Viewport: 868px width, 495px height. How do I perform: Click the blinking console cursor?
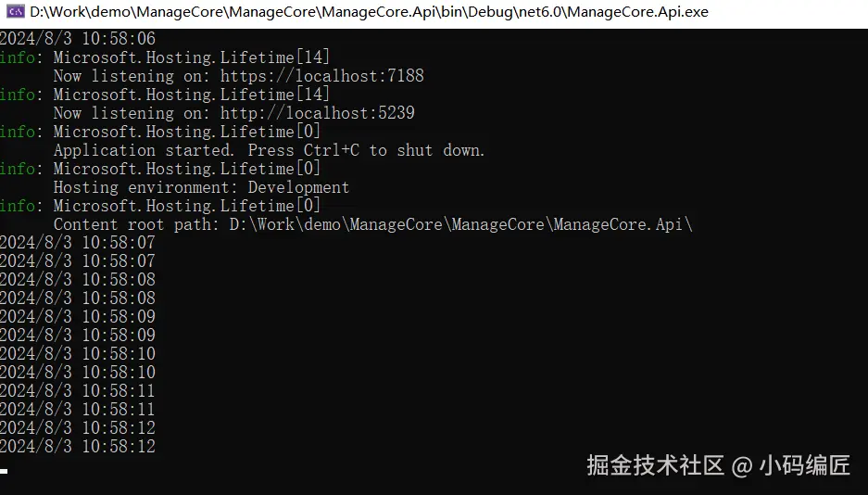4,471
